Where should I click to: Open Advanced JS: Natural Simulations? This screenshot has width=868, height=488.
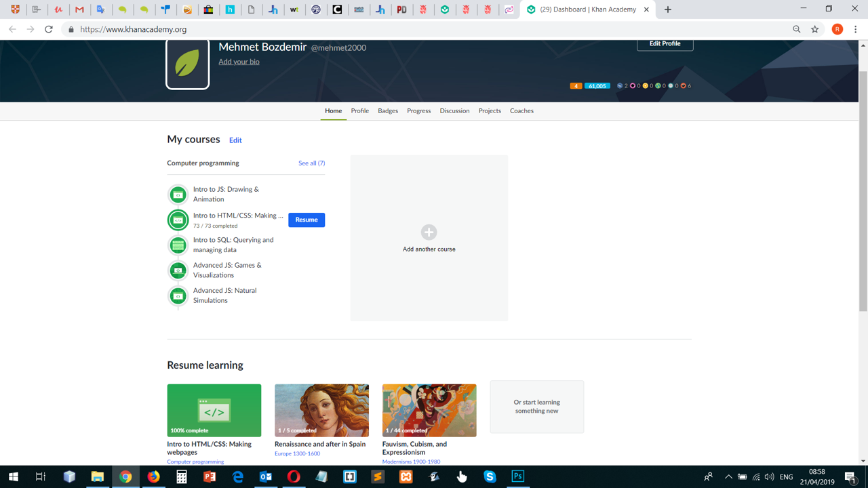pyautogui.click(x=225, y=296)
